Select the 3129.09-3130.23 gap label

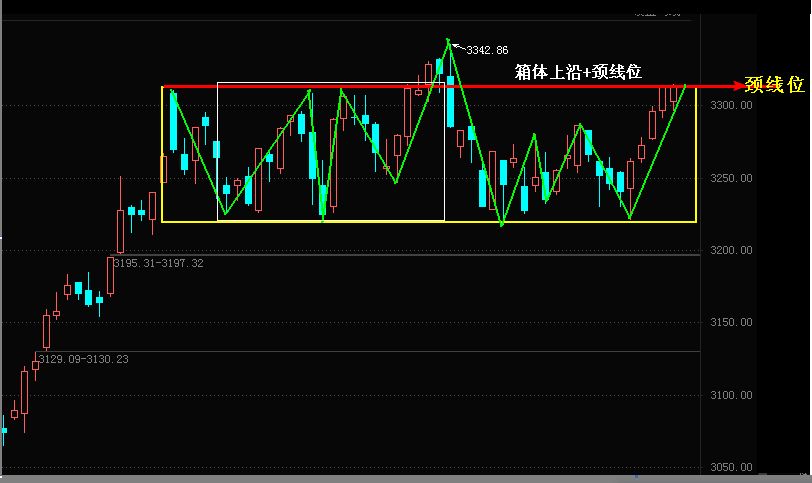[x=83, y=359]
